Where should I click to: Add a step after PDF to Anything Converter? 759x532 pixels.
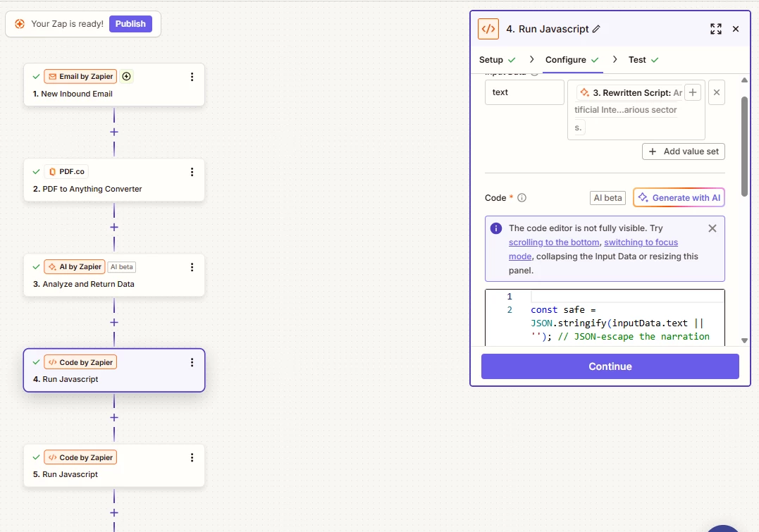tap(114, 227)
